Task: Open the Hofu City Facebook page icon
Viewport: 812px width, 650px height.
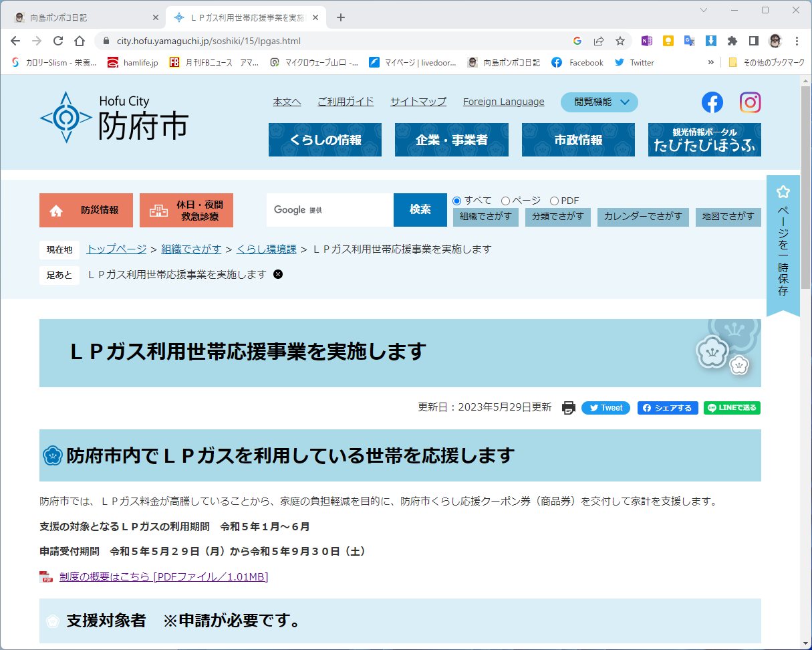Action: [712, 102]
